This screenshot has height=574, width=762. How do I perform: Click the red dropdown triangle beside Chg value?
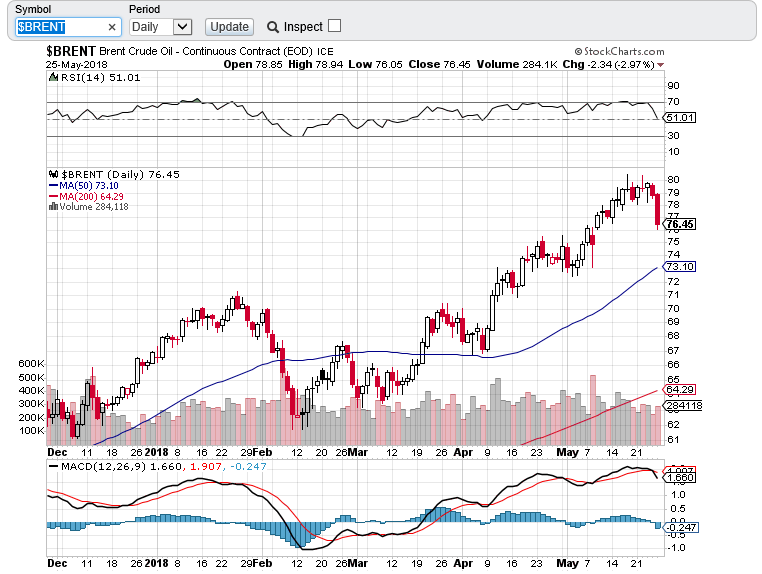click(660, 65)
